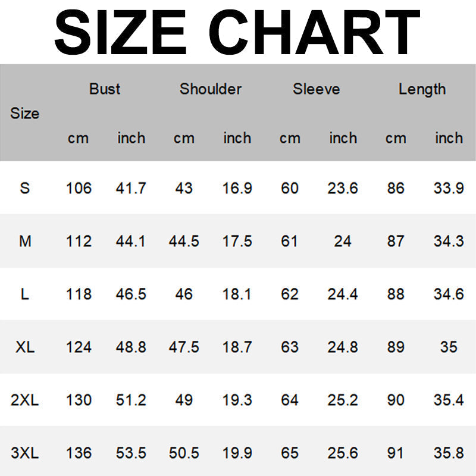Select the L size row label

[24, 294]
